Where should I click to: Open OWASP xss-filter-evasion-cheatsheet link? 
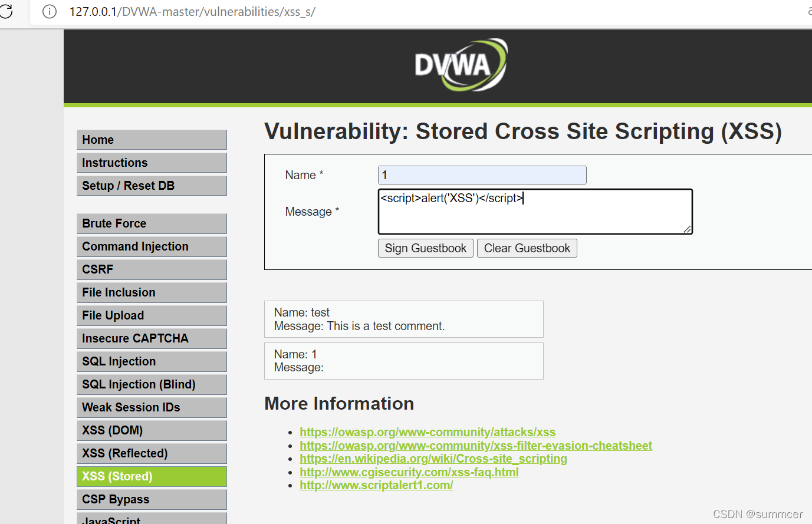point(476,446)
